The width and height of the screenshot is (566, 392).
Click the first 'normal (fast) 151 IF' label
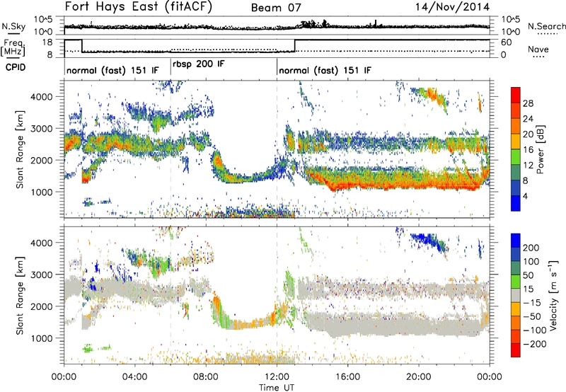pos(112,70)
